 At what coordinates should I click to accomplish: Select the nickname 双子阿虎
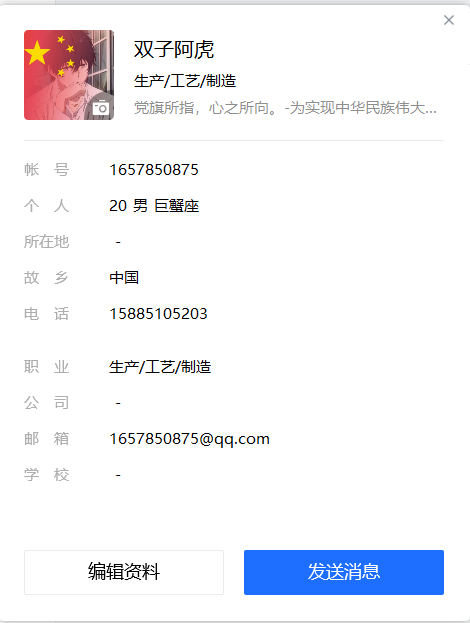pos(174,50)
